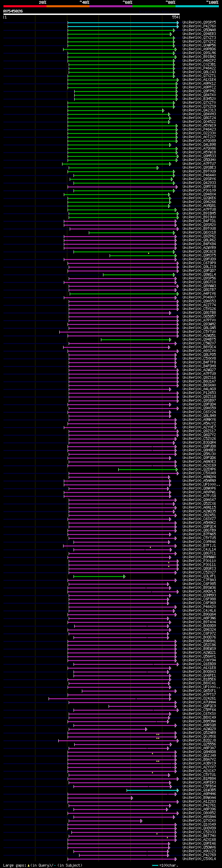Open hit UniRef100_Q94ER3
This screenshot has height=868, width=222.
199,34
